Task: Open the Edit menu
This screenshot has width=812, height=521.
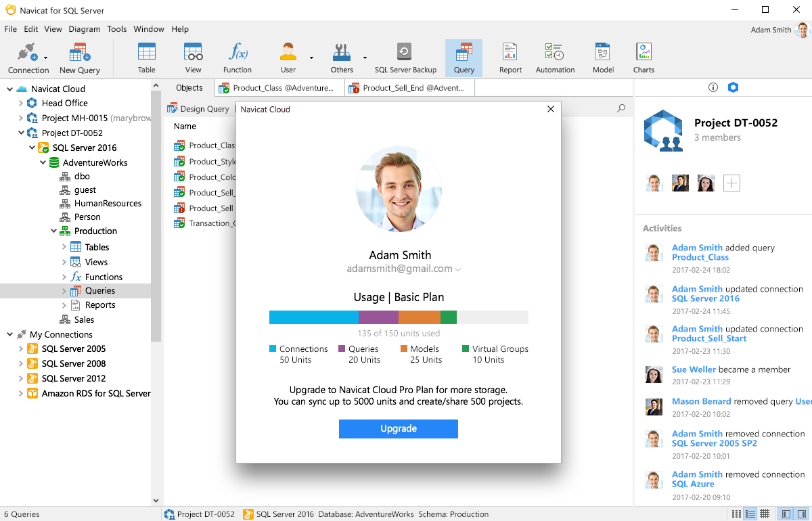Action: [x=31, y=29]
